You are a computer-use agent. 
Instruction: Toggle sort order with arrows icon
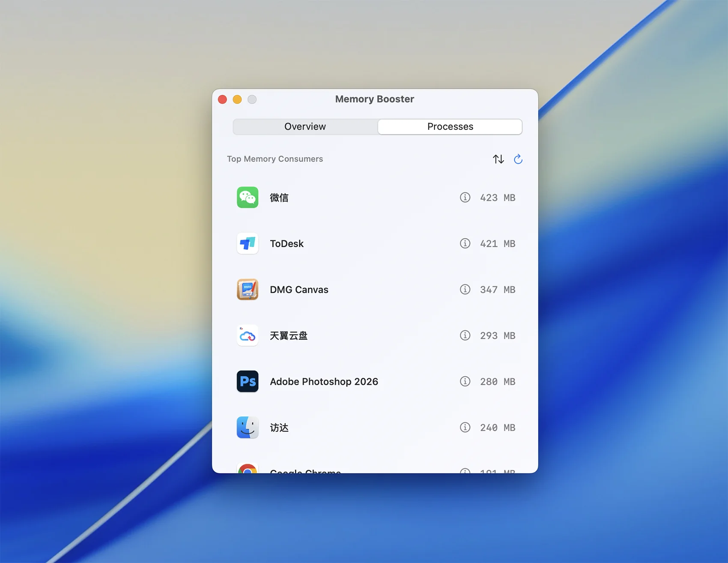coord(498,159)
